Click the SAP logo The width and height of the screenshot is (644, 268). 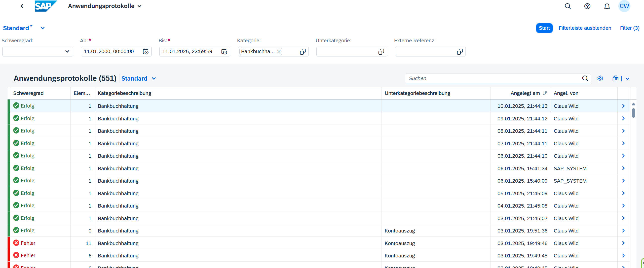coord(46,6)
